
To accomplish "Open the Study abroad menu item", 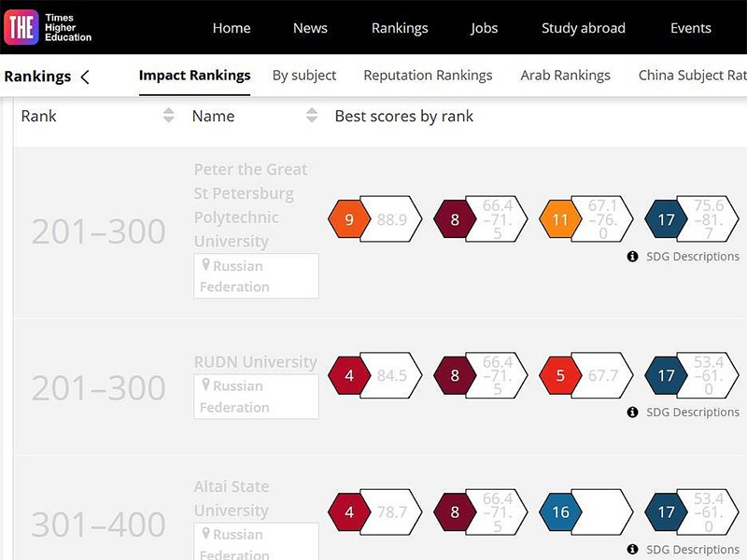I will pos(584,28).
